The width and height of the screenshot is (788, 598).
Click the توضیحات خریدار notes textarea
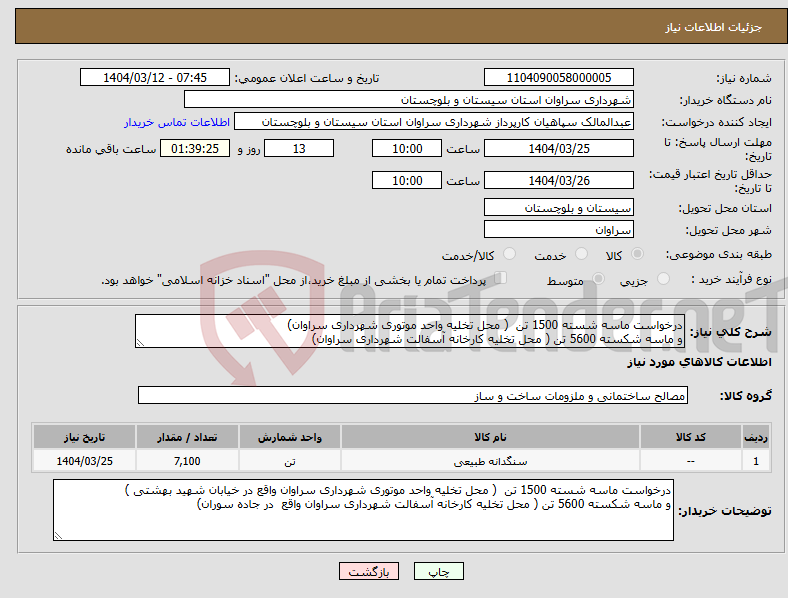pos(363,510)
